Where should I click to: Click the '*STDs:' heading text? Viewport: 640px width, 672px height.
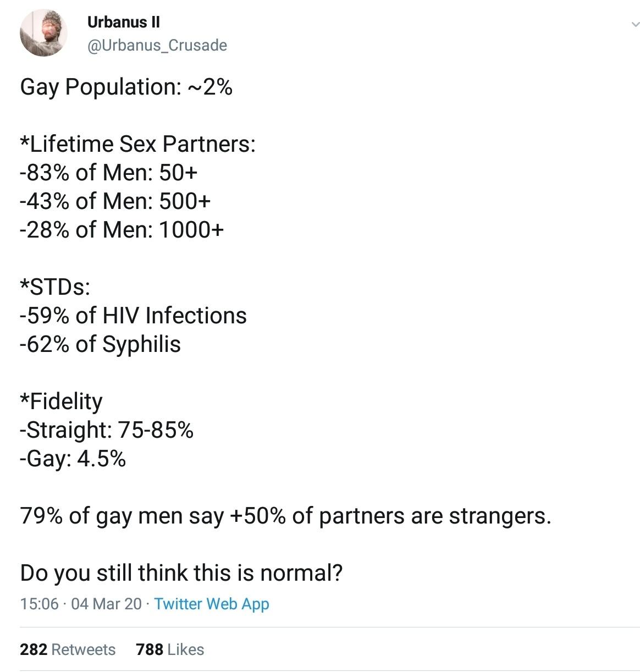55,287
